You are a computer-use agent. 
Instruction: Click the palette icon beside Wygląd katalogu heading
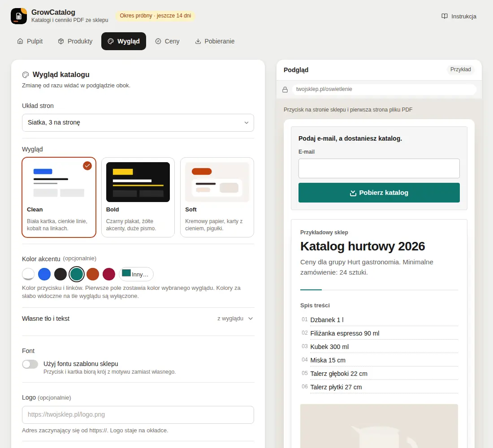click(26, 75)
